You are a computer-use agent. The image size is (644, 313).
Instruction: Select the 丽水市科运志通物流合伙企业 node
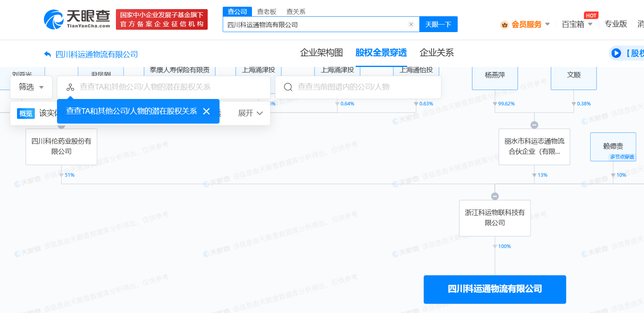click(x=534, y=147)
